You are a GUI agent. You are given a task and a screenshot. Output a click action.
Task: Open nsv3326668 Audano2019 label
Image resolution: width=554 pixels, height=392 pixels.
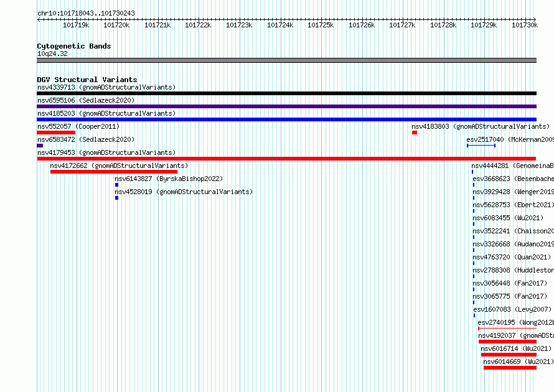click(514, 244)
